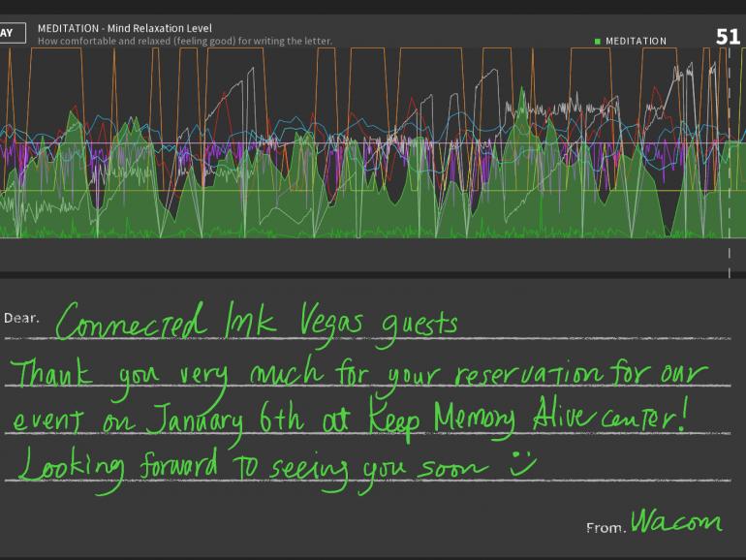
Task: Select the MEDITATION legend green square
Action: tap(597, 42)
